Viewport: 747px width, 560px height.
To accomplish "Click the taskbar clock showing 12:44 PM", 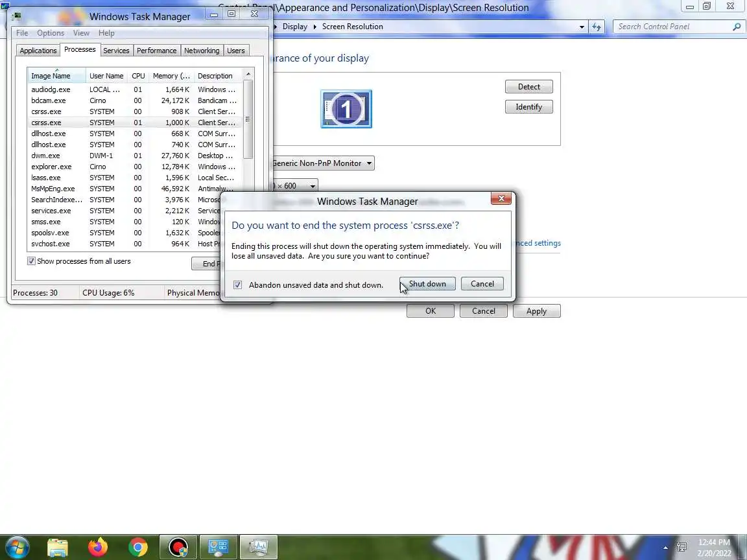I will pyautogui.click(x=714, y=548).
